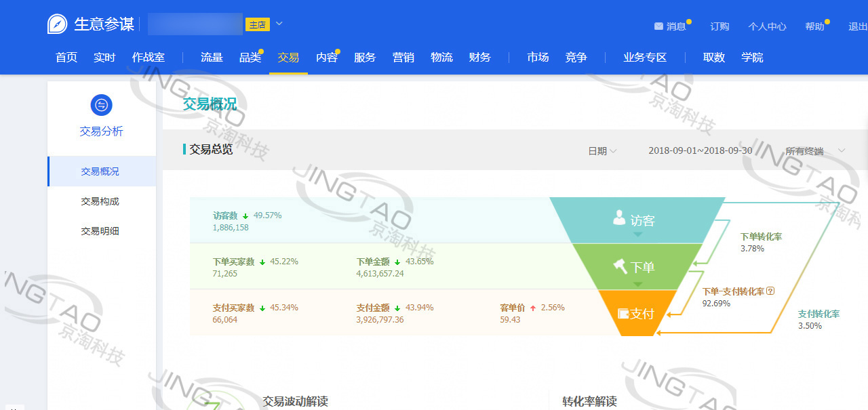This screenshot has width=868, height=410.
Task: Switch to the 流量 navigation tab
Action: [212, 58]
